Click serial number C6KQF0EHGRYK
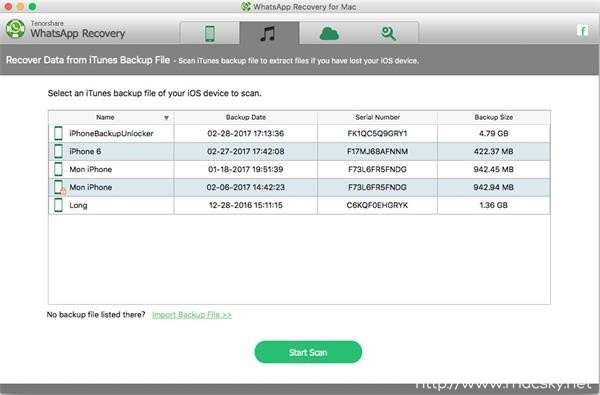This screenshot has width=600, height=395. (377, 205)
